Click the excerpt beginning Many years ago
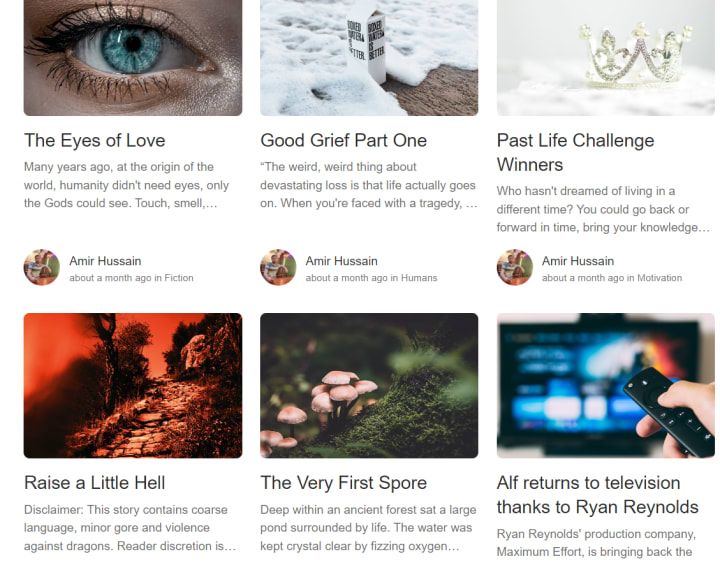Screen dimensions: 720x561 (126, 185)
